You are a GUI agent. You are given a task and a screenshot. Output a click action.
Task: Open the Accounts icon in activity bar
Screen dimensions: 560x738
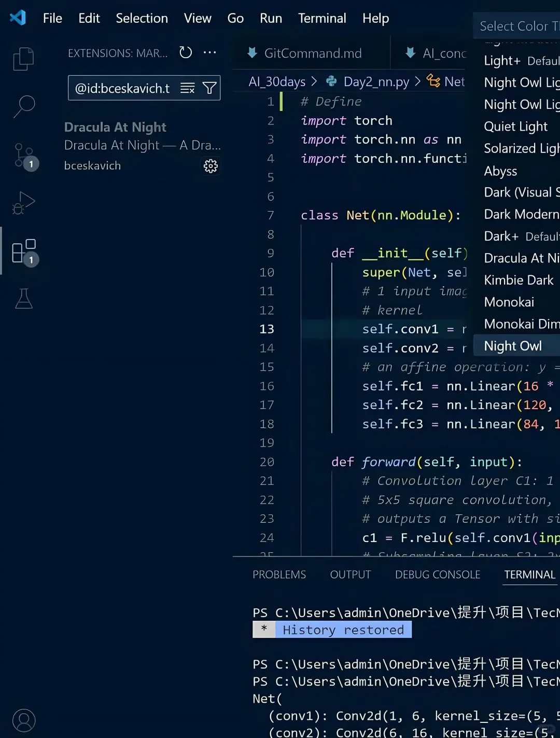click(x=24, y=720)
